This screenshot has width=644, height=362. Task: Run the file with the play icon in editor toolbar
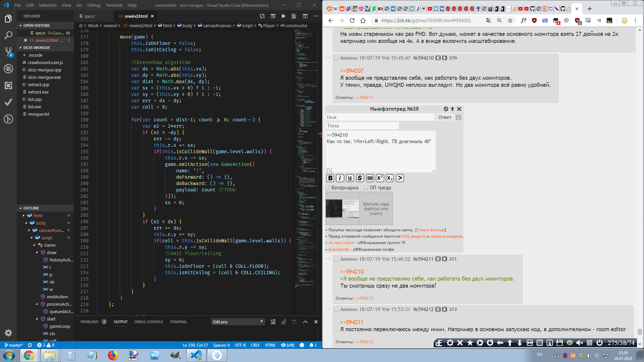click(x=283, y=16)
